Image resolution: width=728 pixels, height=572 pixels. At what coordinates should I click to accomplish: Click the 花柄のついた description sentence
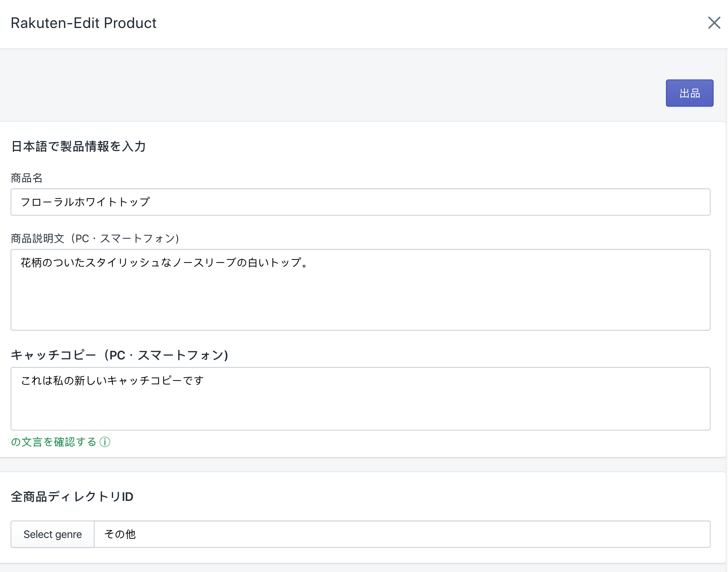pyautogui.click(x=165, y=263)
